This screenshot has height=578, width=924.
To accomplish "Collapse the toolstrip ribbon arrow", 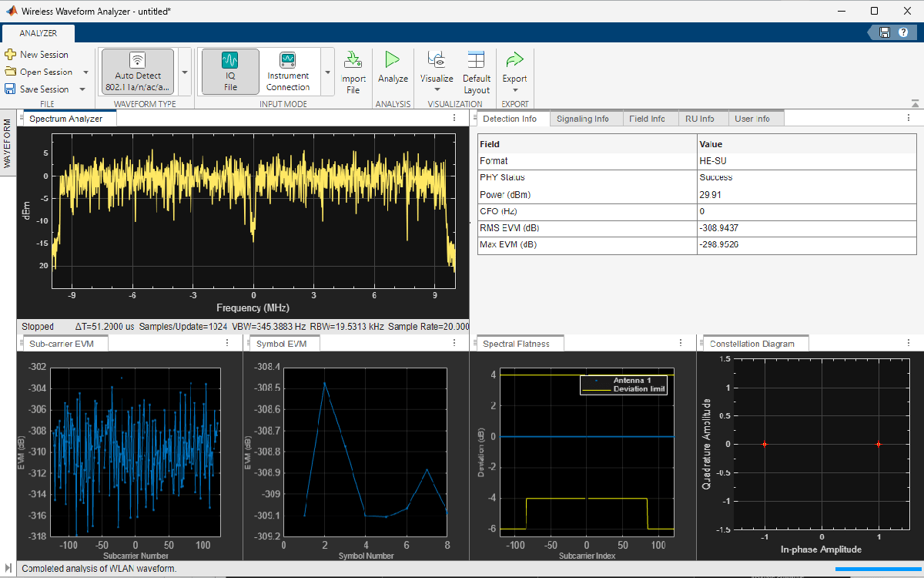I will pyautogui.click(x=914, y=103).
